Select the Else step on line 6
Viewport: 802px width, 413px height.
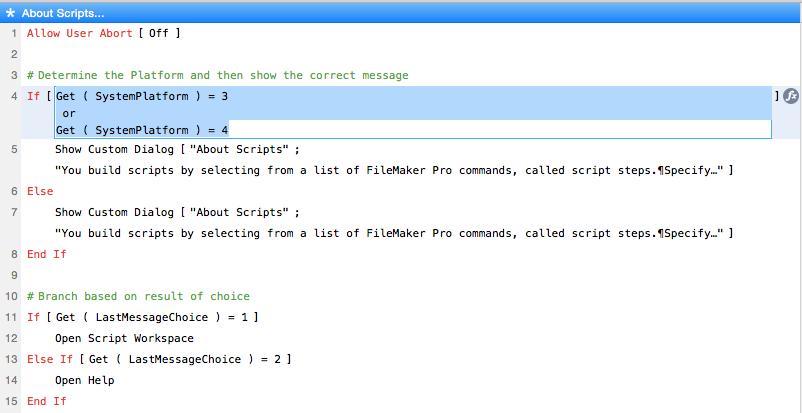[x=40, y=191]
